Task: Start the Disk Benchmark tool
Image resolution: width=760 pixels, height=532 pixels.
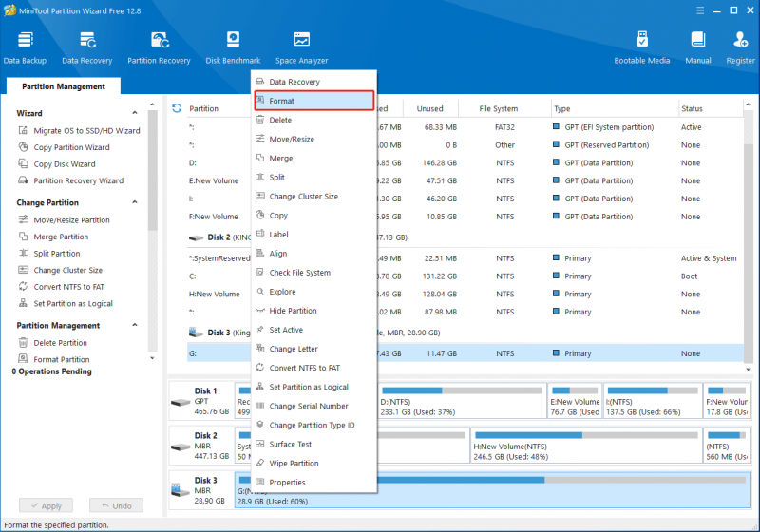Action: tap(233, 47)
